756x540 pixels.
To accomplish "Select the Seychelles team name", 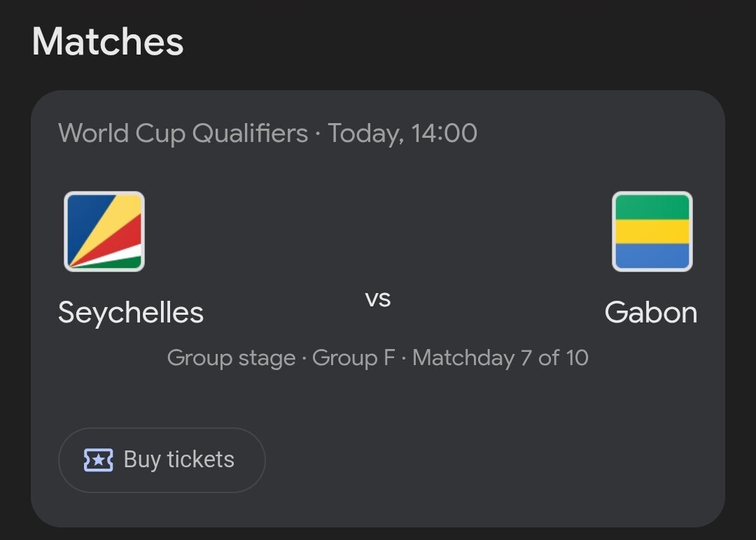I will point(131,313).
